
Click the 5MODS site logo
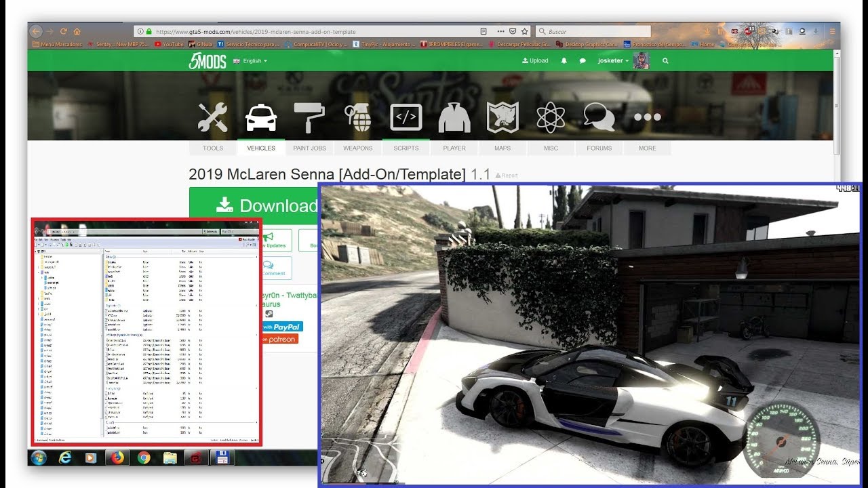pos(208,60)
